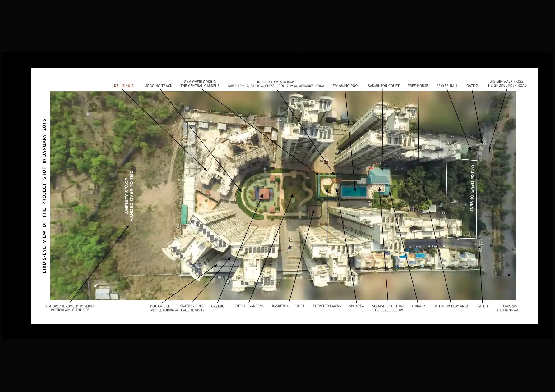Click the AMENITY SPACE HANDED OVER TO TMC text

[x=129, y=196]
